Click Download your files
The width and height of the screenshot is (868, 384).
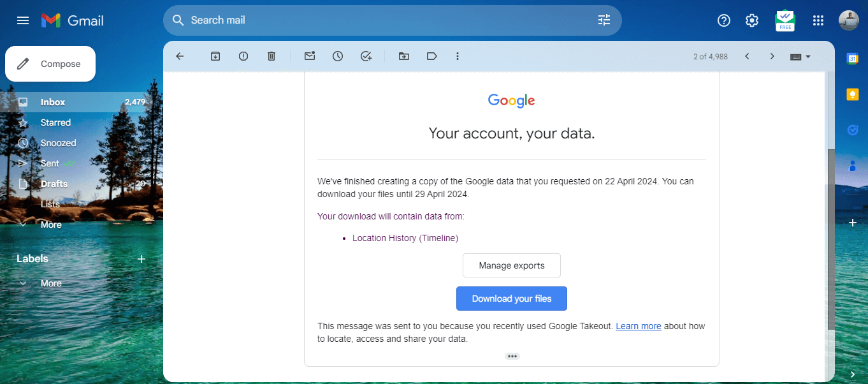[511, 298]
